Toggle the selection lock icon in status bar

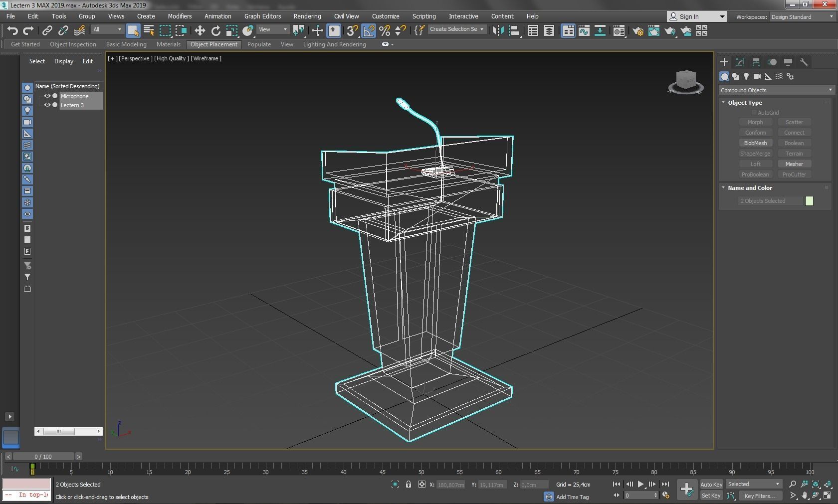[x=409, y=484]
